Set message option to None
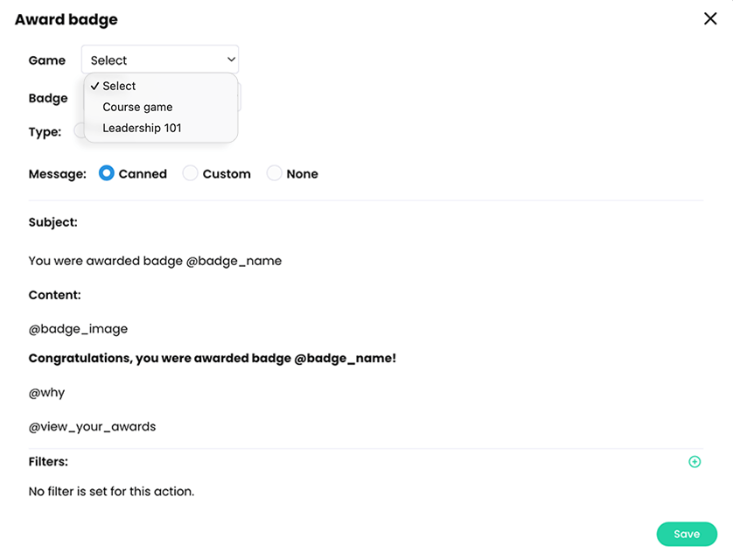Viewport: 733px width, 560px height. pyautogui.click(x=275, y=173)
